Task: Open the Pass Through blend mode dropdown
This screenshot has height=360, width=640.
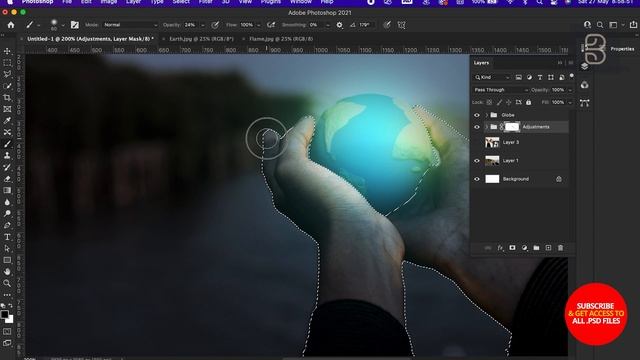Action: pos(501,90)
